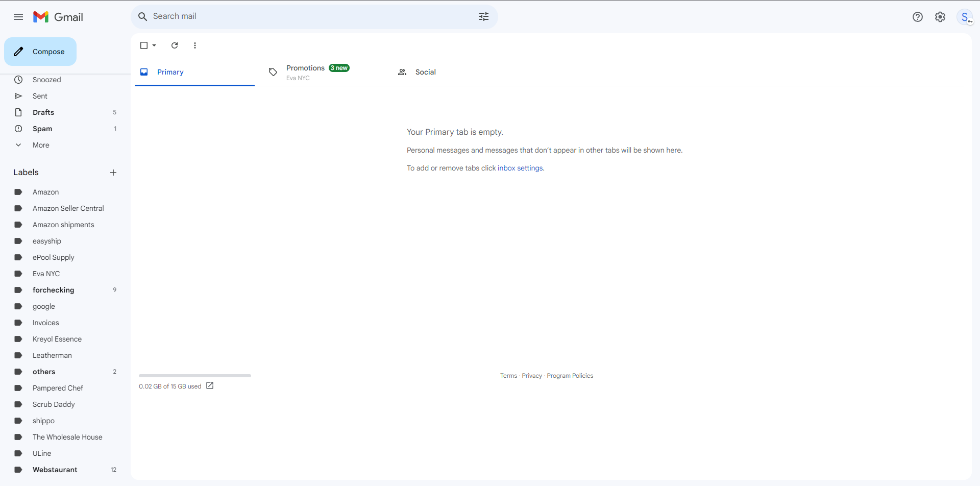The width and height of the screenshot is (980, 486).
Task: Switch to the Promotions tab
Action: coord(324,72)
